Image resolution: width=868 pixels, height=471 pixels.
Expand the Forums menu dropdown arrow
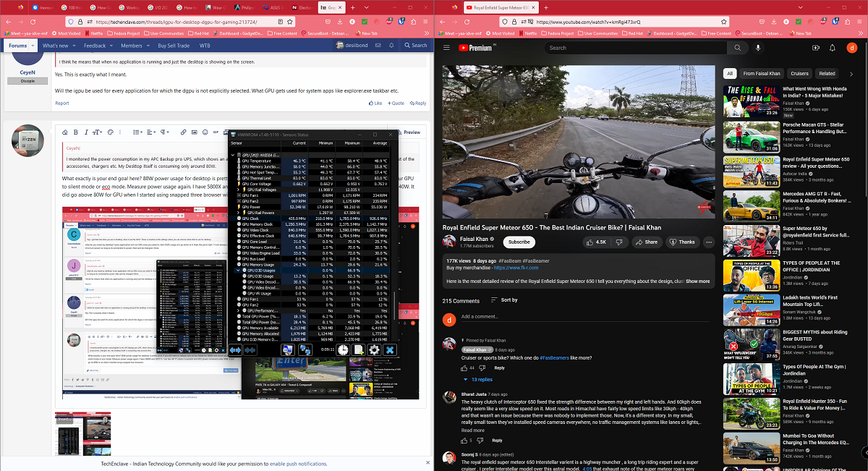point(31,46)
